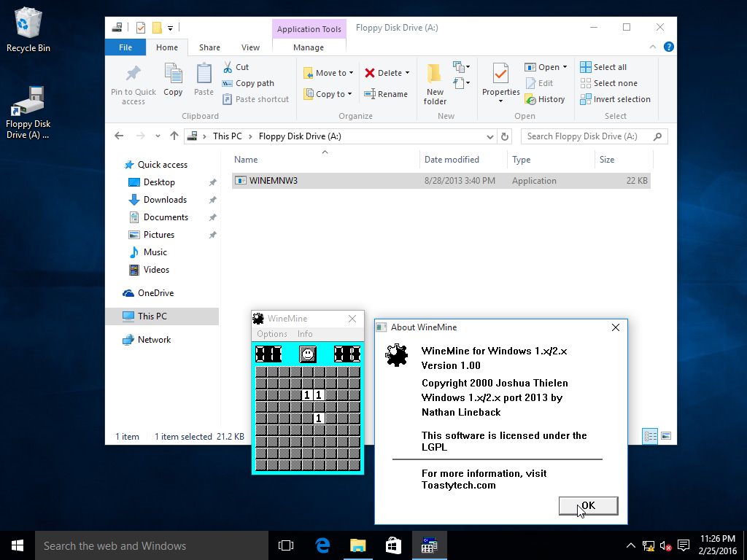This screenshot has height=560, width=747.
Task: Click Select none in ribbon
Action: click(608, 83)
